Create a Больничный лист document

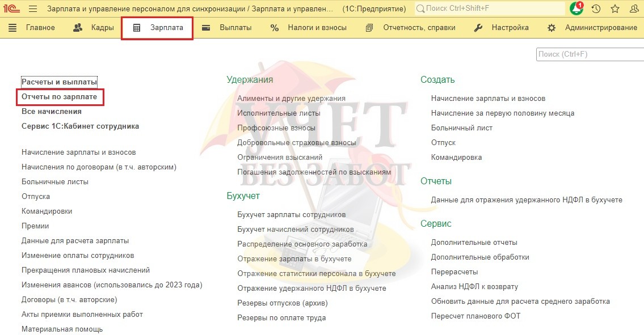(x=462, y=128)
